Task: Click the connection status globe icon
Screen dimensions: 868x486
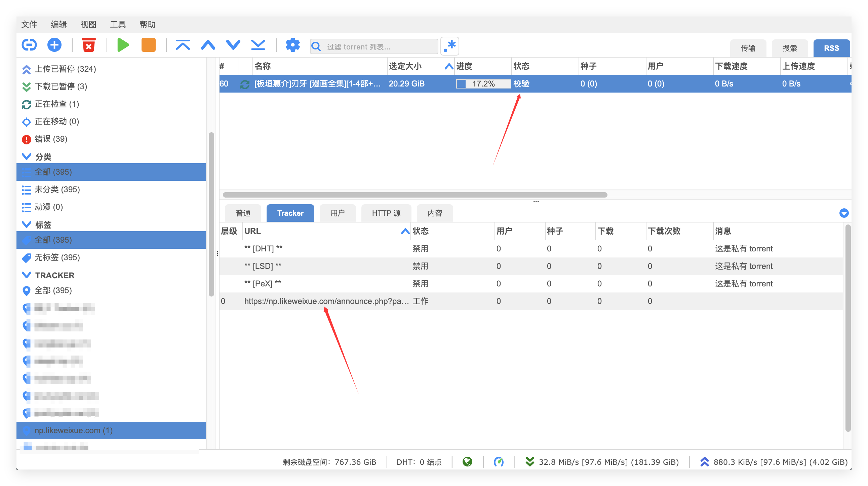Action: [x=467, y=462]
